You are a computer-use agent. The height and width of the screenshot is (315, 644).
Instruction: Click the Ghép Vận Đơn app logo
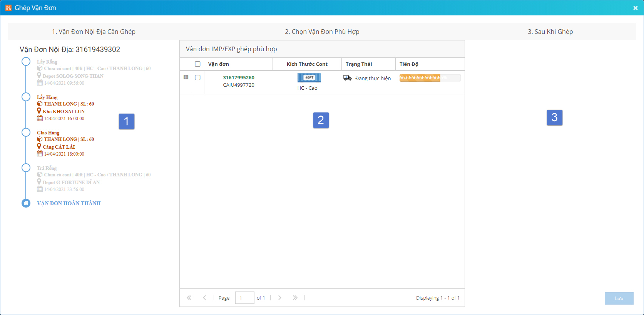(8, 8)
